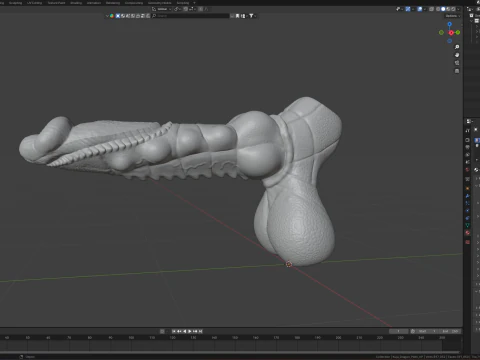
Task: Jump to the timeline end frame
Action: click(200, 331)
